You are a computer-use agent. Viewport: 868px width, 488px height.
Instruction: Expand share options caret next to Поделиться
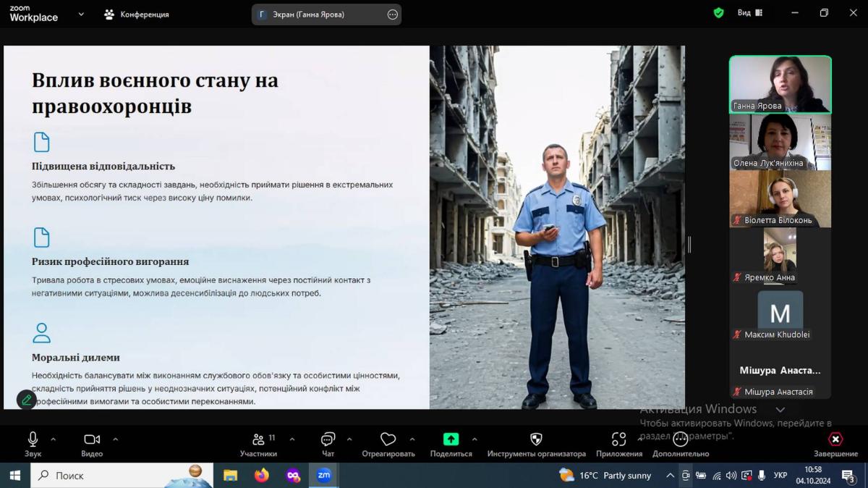pyautogui.click(x=475, y=439)
